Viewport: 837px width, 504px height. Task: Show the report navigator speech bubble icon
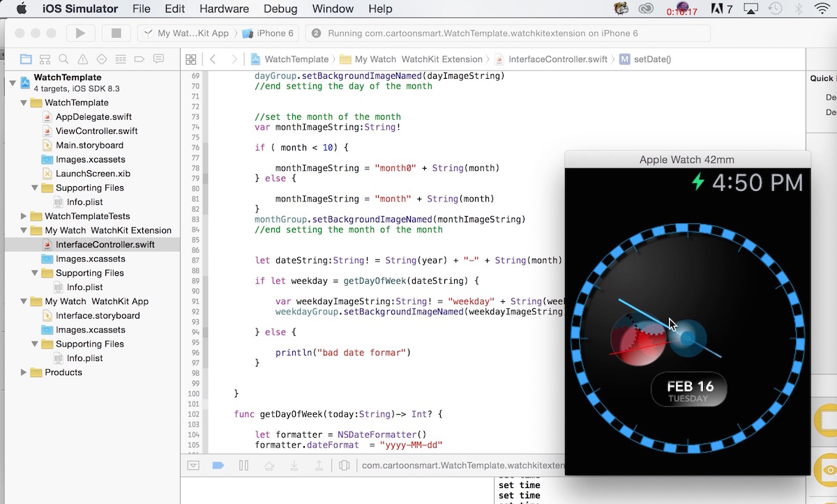pos(158,59)
